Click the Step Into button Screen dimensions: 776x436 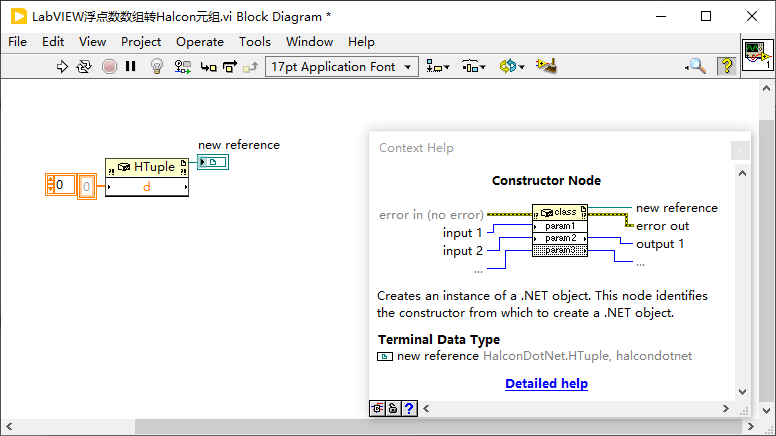point(208,66)
